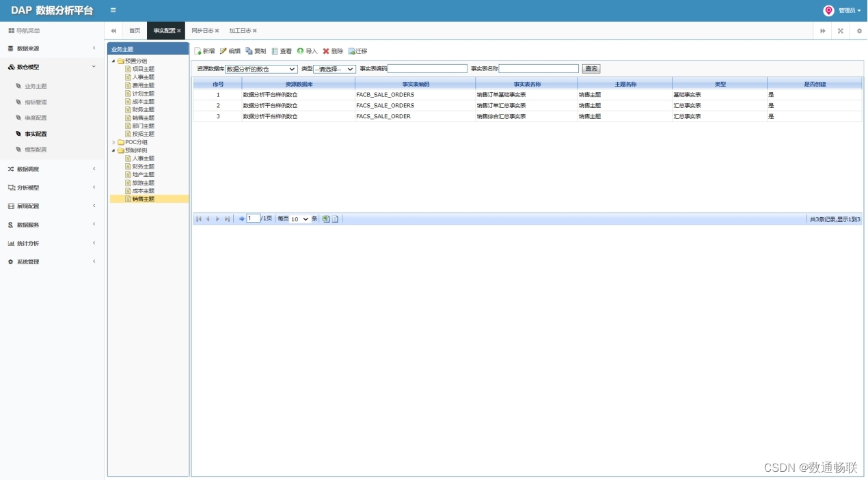Select 费用主题 in the tree
This screenshot has height=480, width=868.
pos(143,85)
